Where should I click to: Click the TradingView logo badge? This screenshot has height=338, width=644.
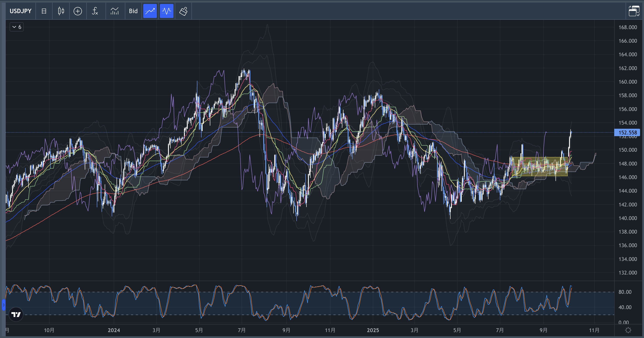16,314
